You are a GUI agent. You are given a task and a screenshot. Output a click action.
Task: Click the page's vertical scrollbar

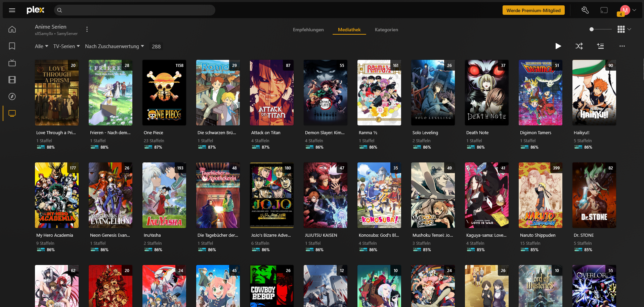[643, 69]
